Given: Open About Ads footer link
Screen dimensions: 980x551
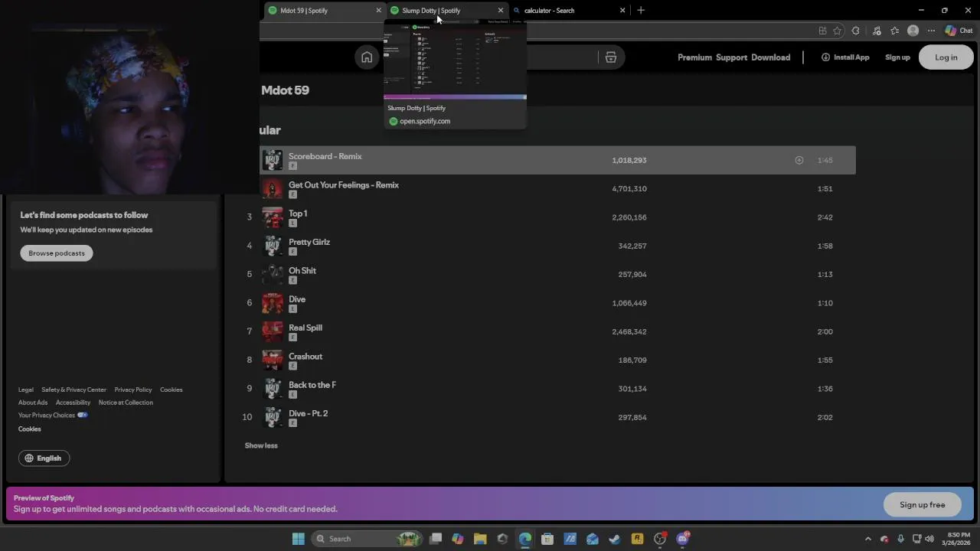Looking at the screenshot, I should click(x=33, y=403).
